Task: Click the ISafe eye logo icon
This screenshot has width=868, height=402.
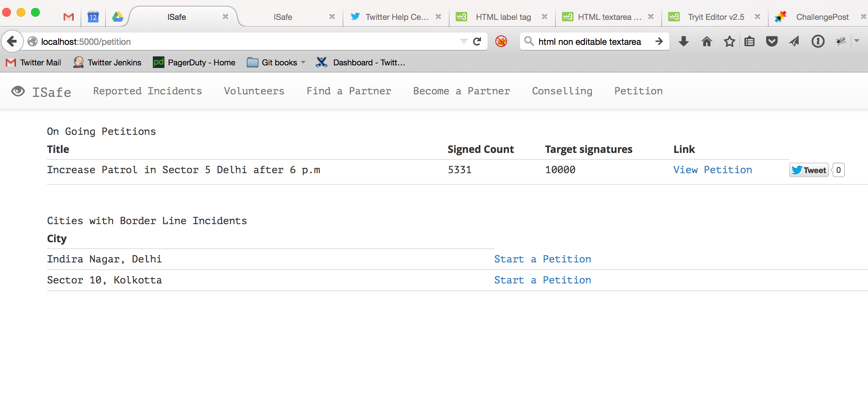Action: tap(18, 91)
